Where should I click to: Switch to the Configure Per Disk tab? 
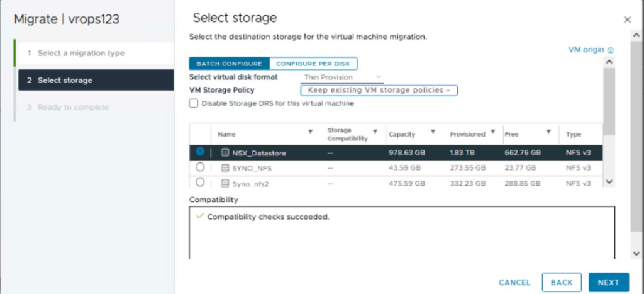coord(313,64)
